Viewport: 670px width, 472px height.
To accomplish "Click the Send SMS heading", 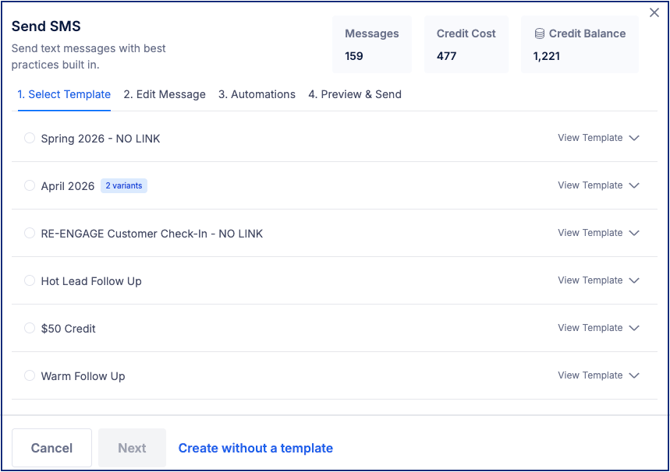I will click(x=46, y=26).
